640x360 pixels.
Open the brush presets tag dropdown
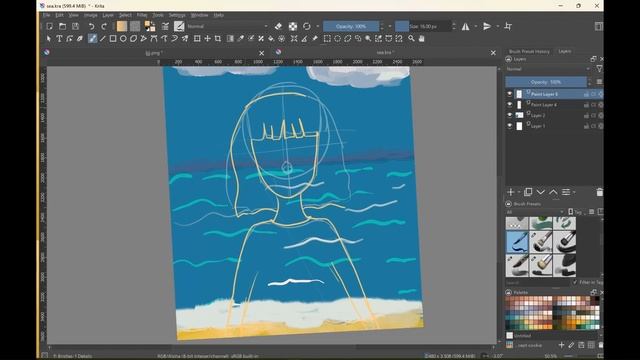click(535, 212)
